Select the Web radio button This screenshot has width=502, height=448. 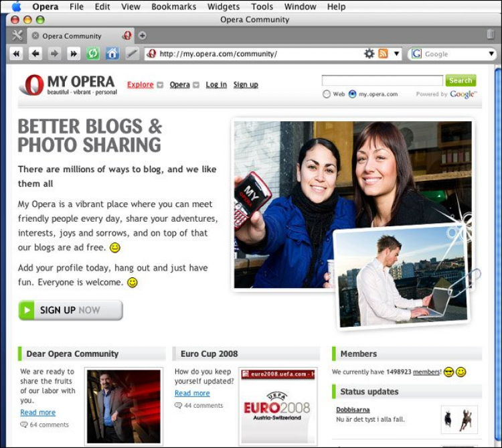tap(326, 94)
